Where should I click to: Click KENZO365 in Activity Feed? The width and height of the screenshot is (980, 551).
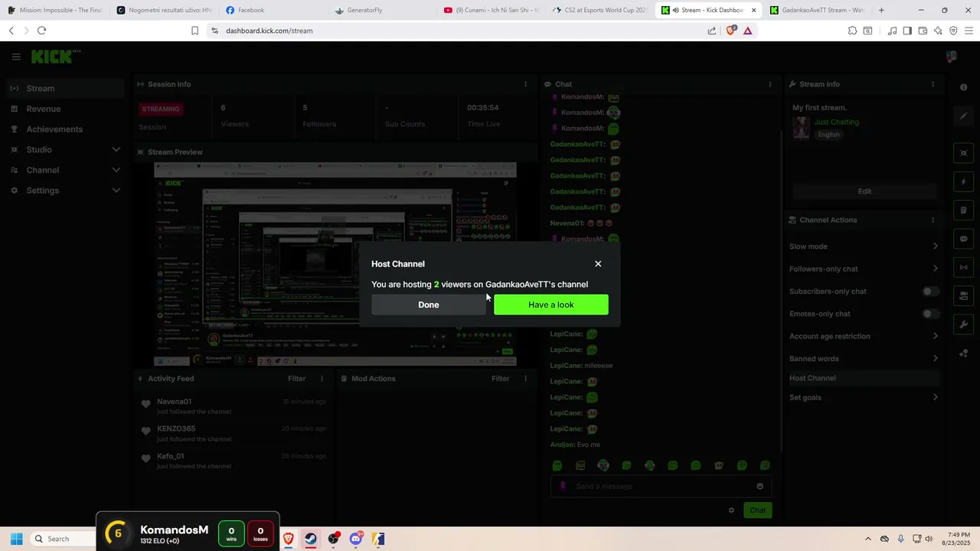176,429
